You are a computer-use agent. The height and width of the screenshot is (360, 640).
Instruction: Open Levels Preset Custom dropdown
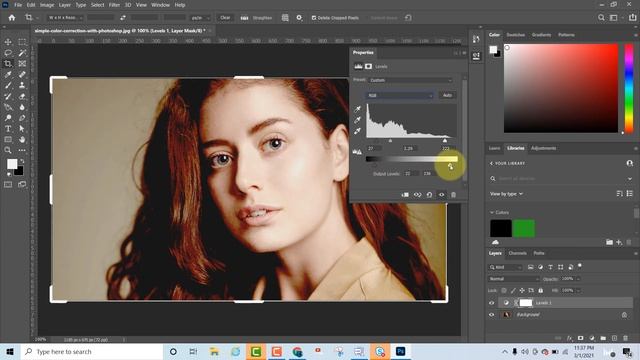click(410, 80)
